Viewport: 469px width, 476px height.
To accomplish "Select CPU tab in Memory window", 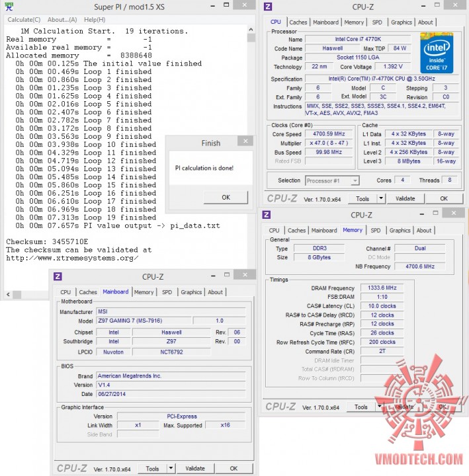I will pyautogui.click(x=274, y=231).
